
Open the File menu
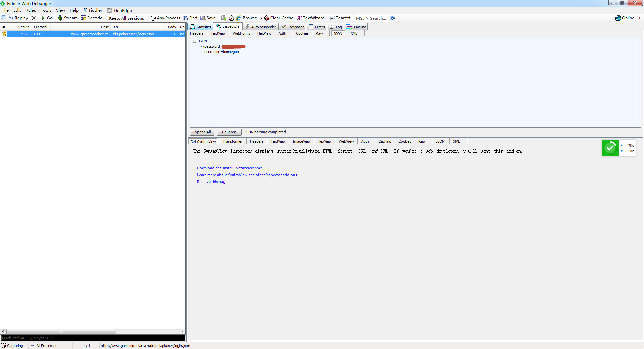(x=6, y=10)
